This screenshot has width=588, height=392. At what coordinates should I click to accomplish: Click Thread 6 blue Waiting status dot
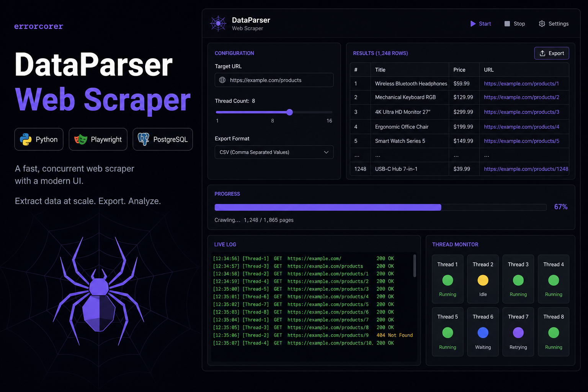(x=483, y=333)
